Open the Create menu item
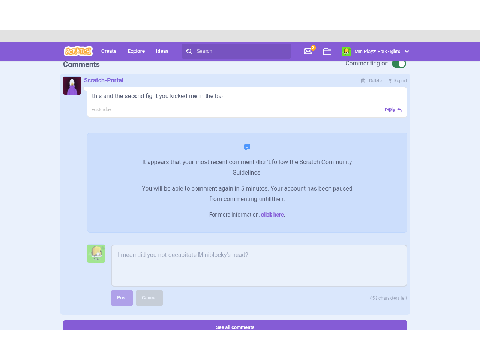This screenshot has width=480, height=360. click(x=109, y=51)
